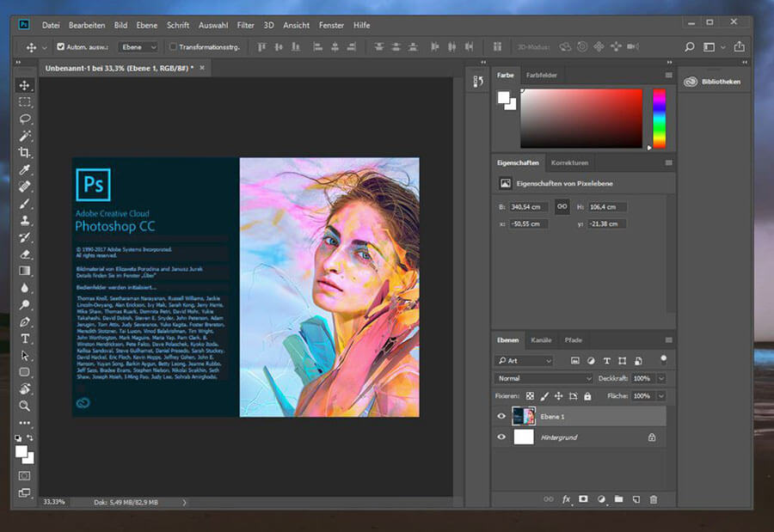Open the Ebene auto-select dropdown
The height and width of the screenshot is (532, 774).
(x=138, y=47)
